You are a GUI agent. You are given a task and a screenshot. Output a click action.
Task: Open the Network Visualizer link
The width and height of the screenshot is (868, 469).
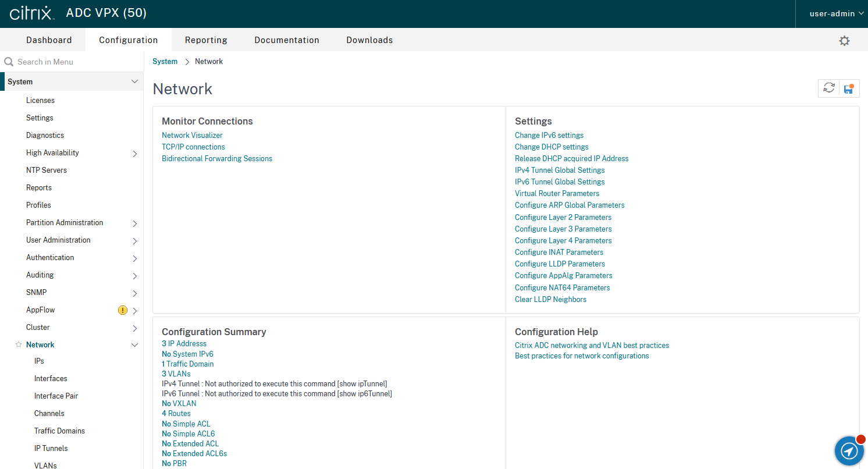point(192,136)
